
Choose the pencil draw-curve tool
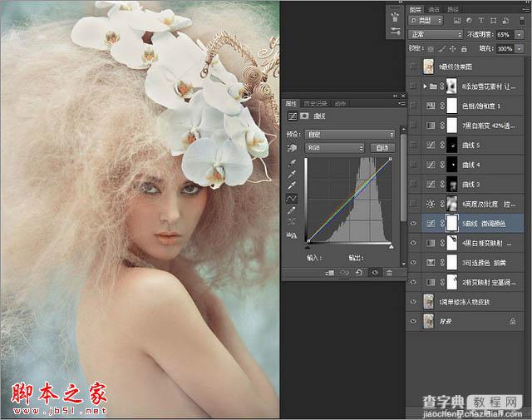[x=292, y=210]
